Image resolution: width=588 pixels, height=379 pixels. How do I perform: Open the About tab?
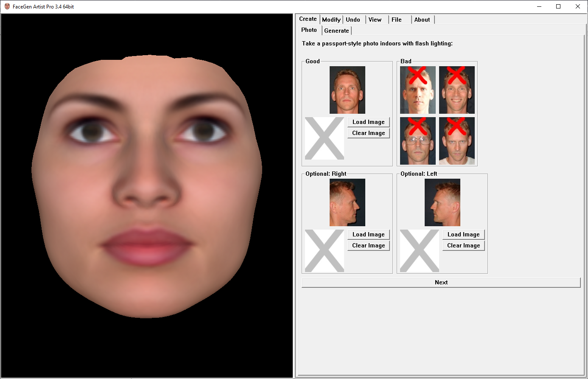pos(422,20)
